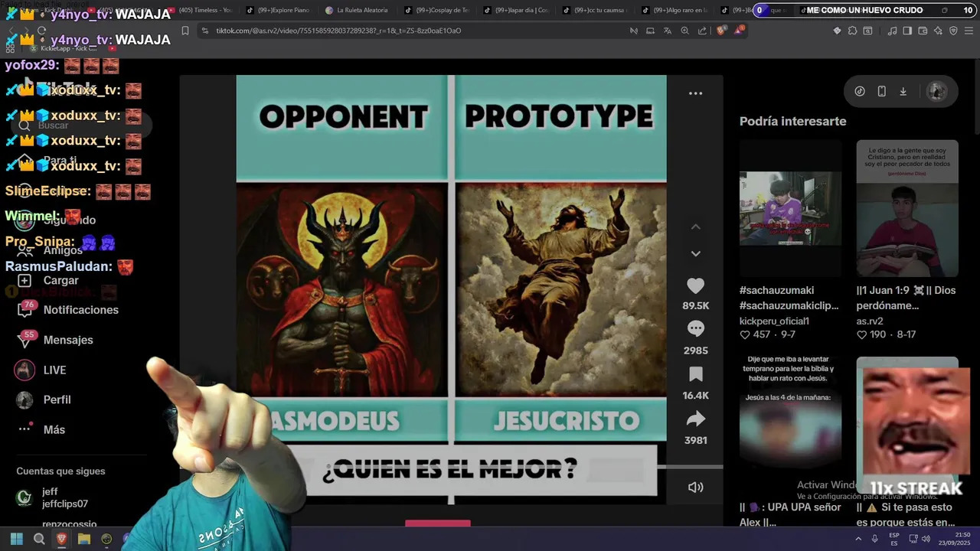Screen dimensions: 980x551
Task: Open Windows taskbar search icon
Action: tap(39, 539)
